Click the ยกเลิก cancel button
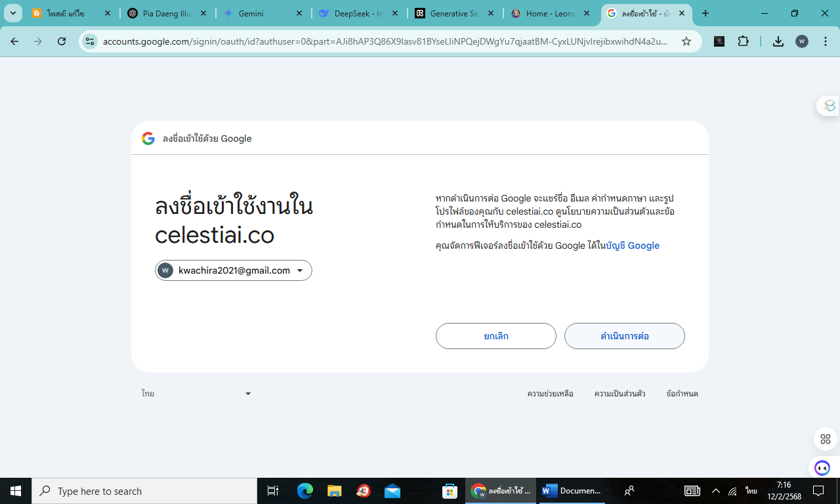Image resolution: width=840 pixels, height=504 pixels. click(x=496, y=336)
